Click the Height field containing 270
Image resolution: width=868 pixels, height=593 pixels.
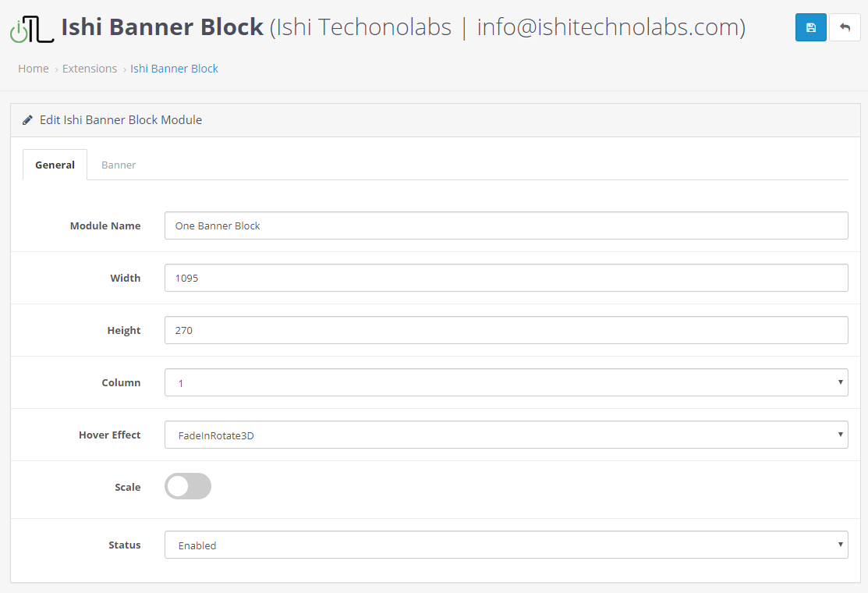505,330
